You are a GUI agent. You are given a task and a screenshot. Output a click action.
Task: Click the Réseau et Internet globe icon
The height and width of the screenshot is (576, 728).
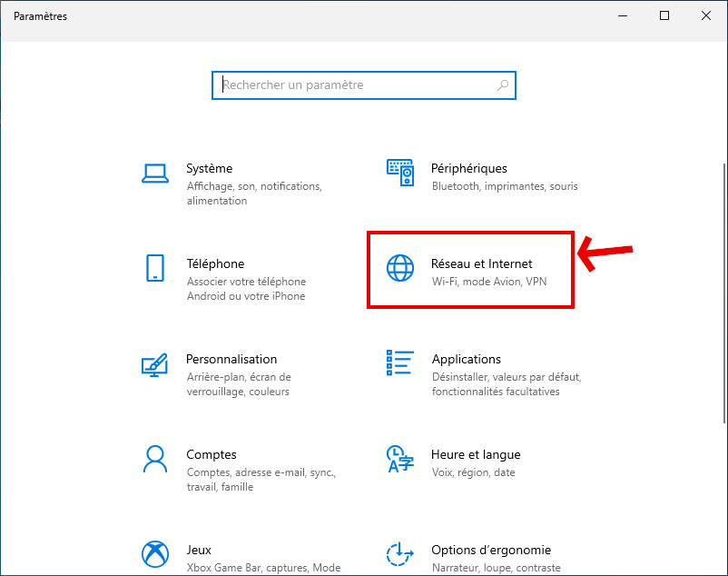(400, 268)
